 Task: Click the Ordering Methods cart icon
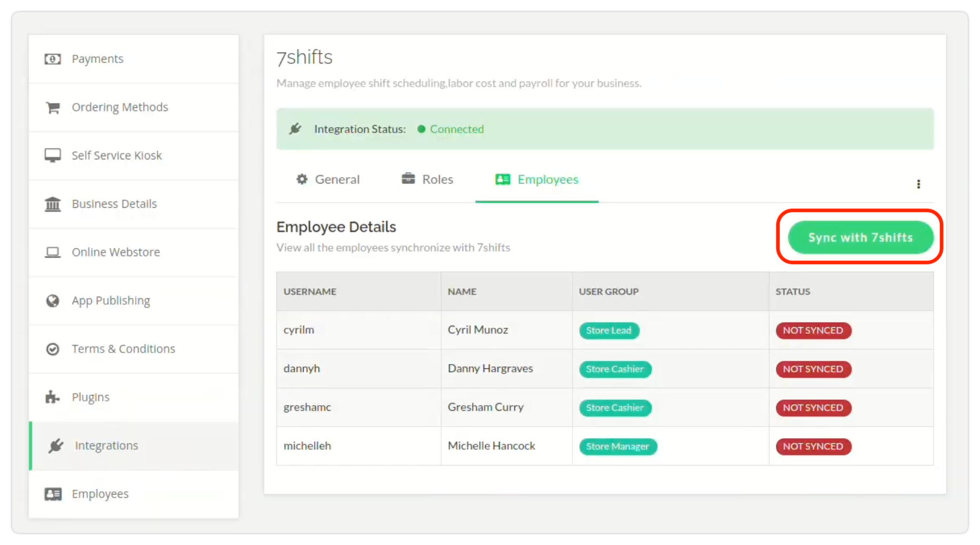point(53,107)
